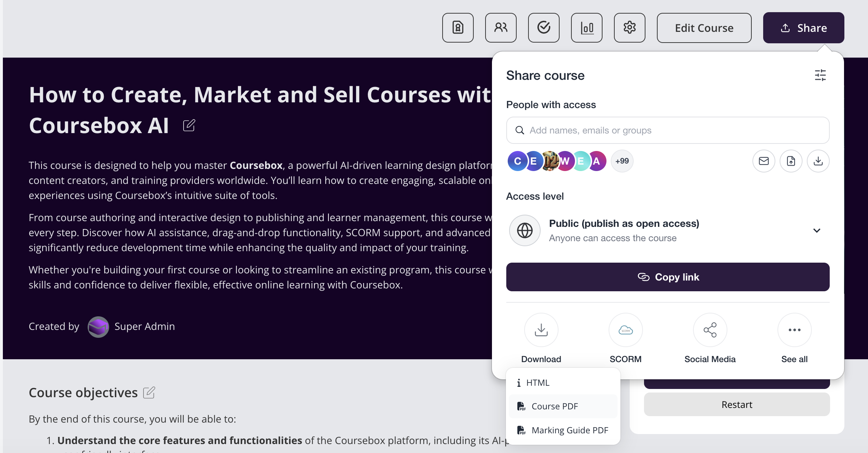Edit the course title pencil icon
The width and height of the screenshot is (868, 453).
(189, 126)
